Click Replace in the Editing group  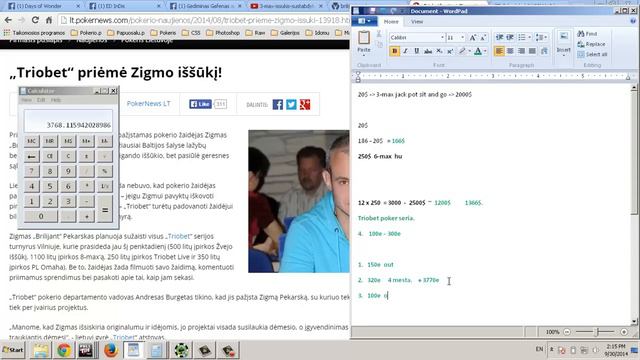pyautogui.click(x=591, y=44)
